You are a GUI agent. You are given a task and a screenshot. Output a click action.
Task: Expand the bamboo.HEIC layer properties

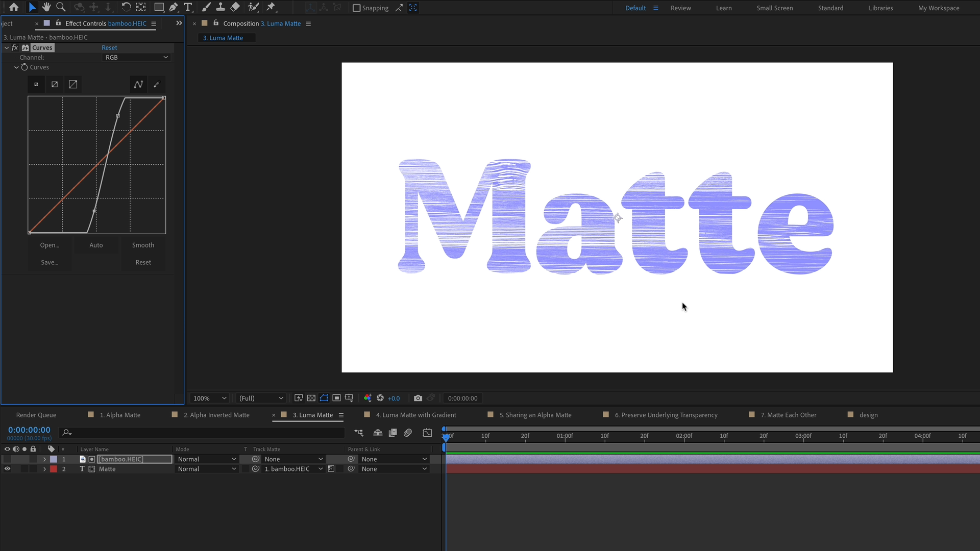pyautogui.click(x=44, y=459)
